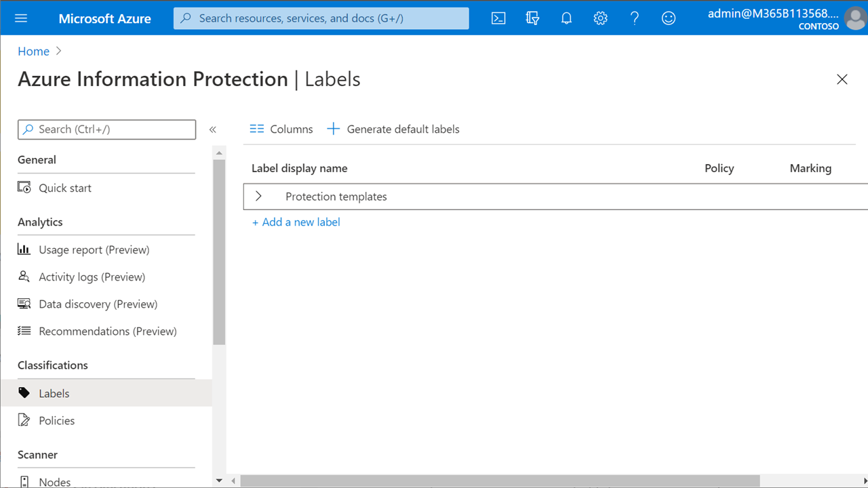The height and width of the screenshot is (488, 868).
Task: Click the Usage report chart icon
Action: click(x=24, y=249)
